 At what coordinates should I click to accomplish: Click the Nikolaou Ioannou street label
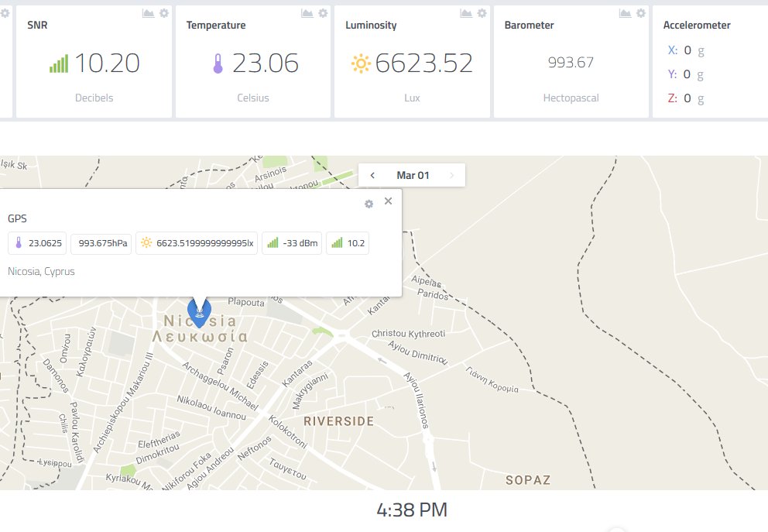click(211, 407)
